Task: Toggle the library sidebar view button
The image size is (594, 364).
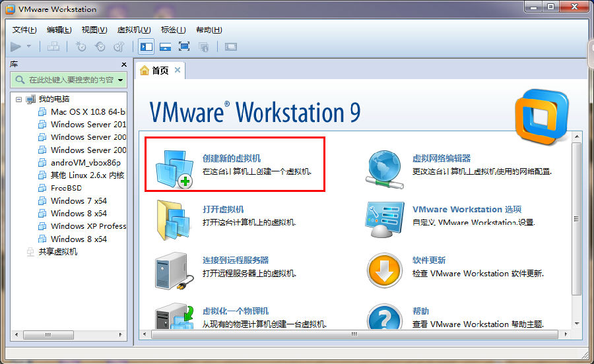Action: [146, 47]
